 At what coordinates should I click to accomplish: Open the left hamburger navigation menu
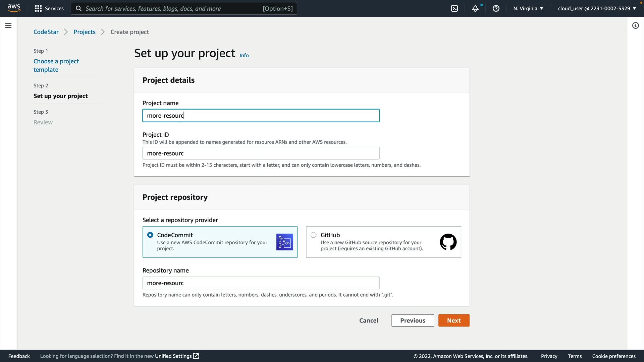click(x=8, y=25)
